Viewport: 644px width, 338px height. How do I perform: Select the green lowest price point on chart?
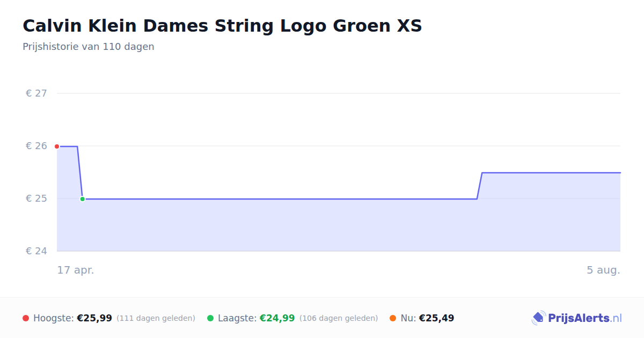(x=82, y=199)
